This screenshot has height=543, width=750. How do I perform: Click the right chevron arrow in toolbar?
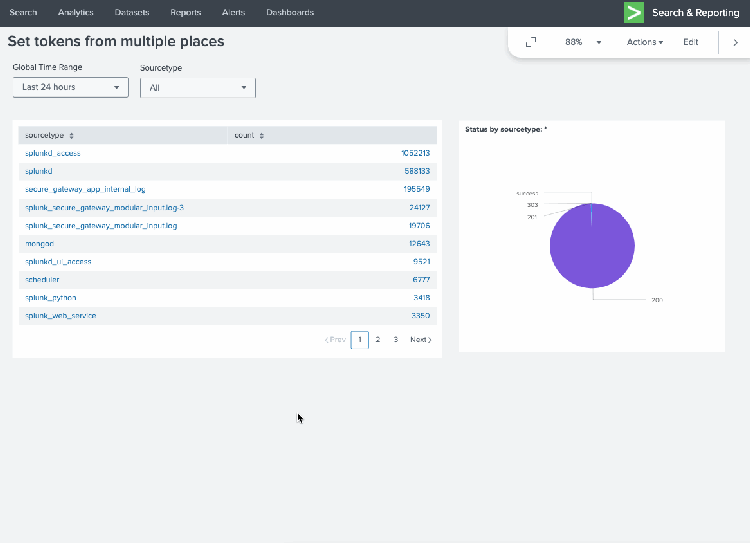pyautogui.click(x=735, y=42)
